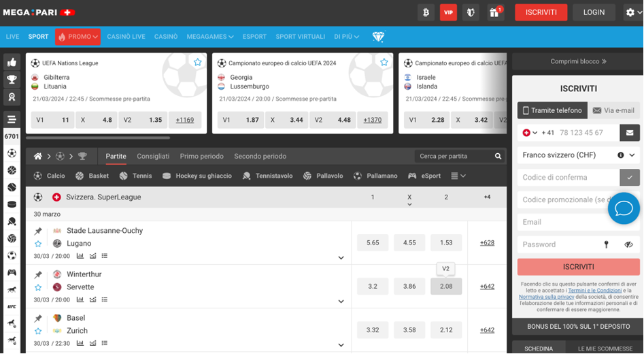Screen dimensions: 644x354
Task: Open the PROMO dropdown menu
Action: click(x=78, y=37)
